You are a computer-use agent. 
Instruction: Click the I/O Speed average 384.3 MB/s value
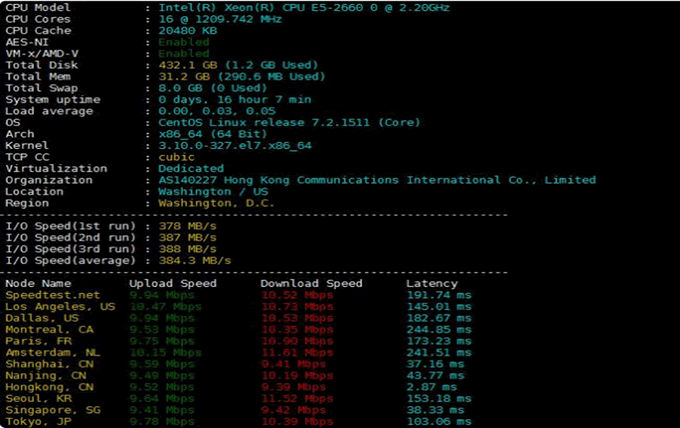click(195, 260)
